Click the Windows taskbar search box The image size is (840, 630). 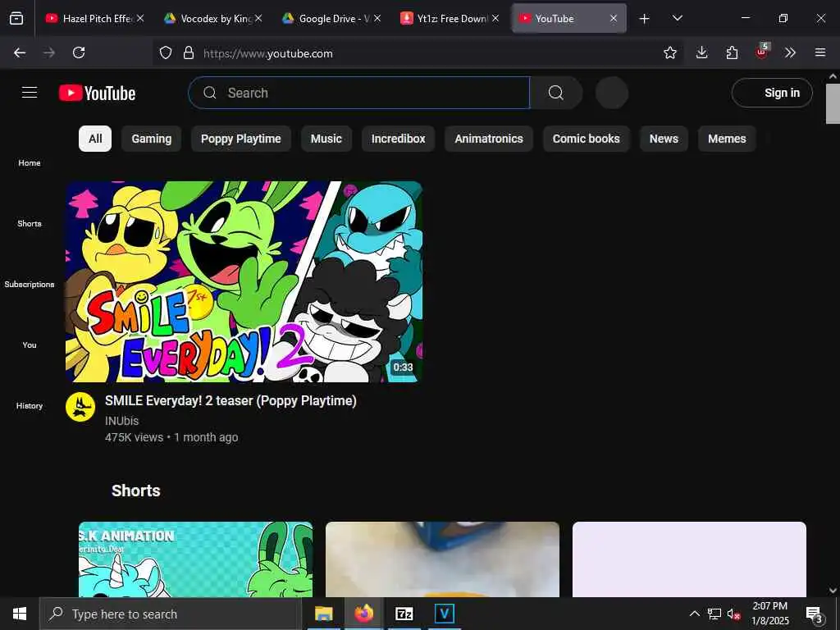[x=171, y=614]
